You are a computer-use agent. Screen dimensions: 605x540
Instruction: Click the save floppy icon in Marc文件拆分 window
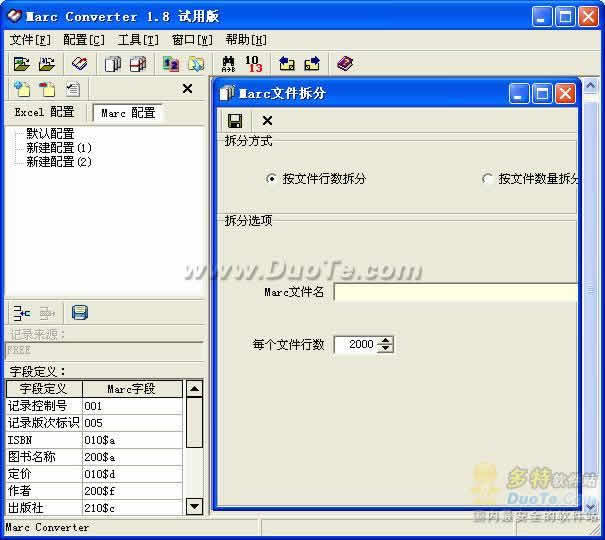click(x=235, y=121)
